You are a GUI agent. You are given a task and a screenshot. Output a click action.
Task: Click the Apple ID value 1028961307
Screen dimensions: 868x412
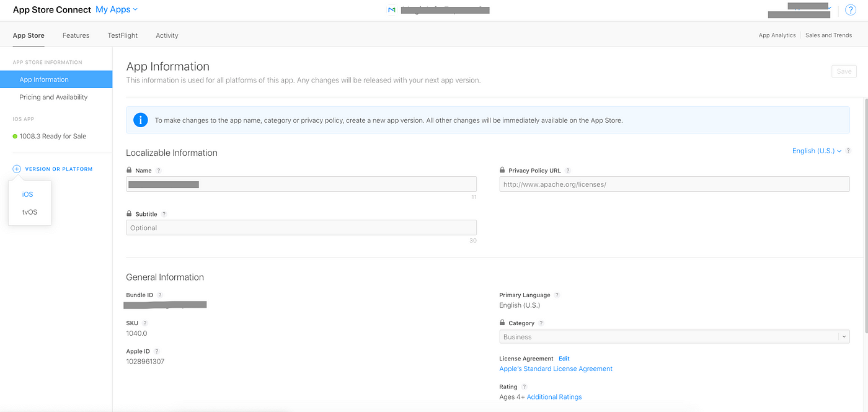click(145, 362)
